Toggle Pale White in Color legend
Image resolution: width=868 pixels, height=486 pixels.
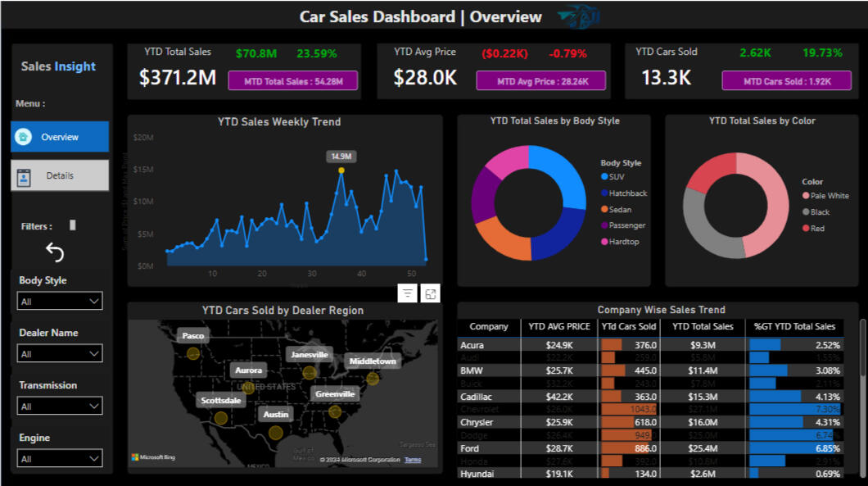coord(829,196)
